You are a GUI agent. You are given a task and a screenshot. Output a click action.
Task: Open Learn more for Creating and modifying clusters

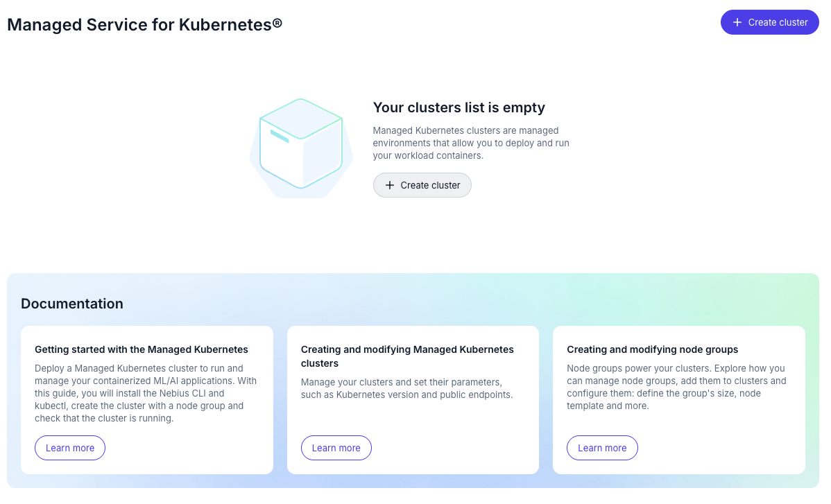336,448
